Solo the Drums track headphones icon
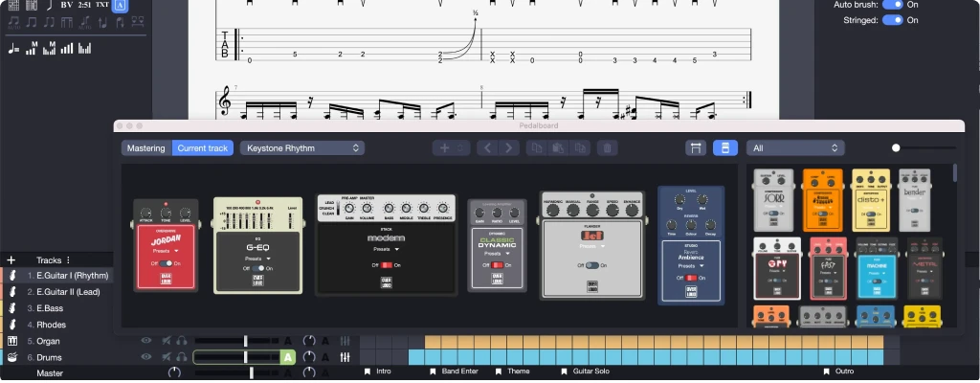Image resolution: width=980 pixels, height=383 pixels. [x=182, y=357]
